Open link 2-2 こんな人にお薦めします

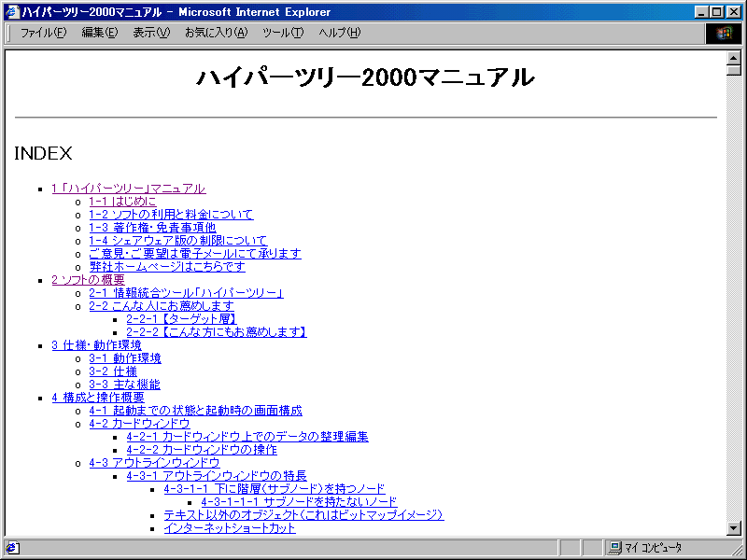162,306
